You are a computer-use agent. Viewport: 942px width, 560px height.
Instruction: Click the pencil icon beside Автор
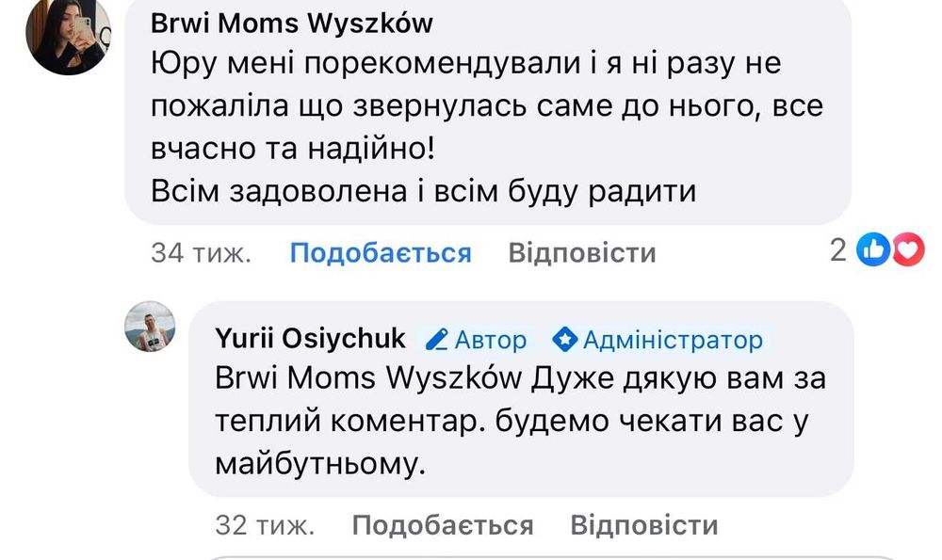[435, 339]
